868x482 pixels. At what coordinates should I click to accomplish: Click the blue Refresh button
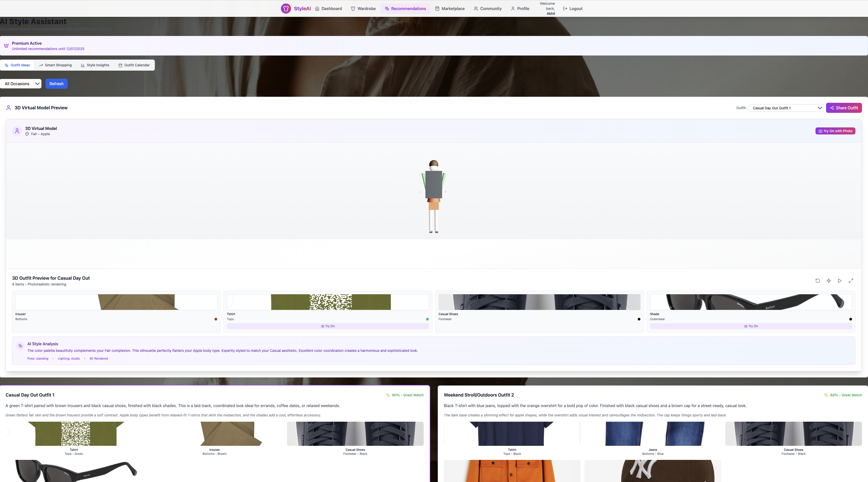click(56, 84)
